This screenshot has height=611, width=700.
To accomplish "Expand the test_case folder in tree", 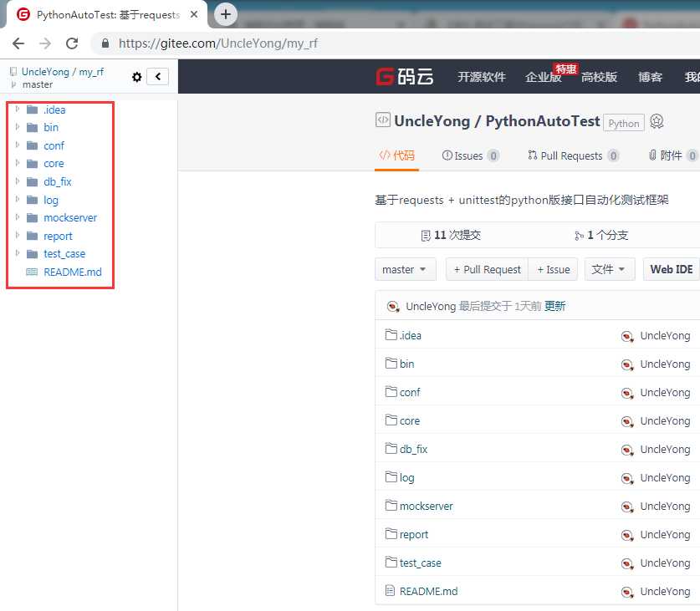I will pyautogui.click(x=18, y=253).
